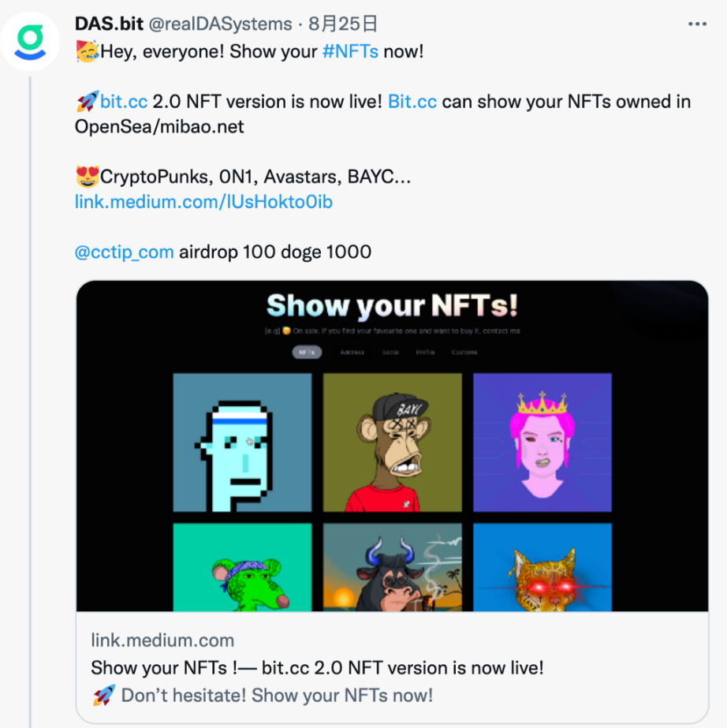Click the @cctip_com mention

[124, 252]
